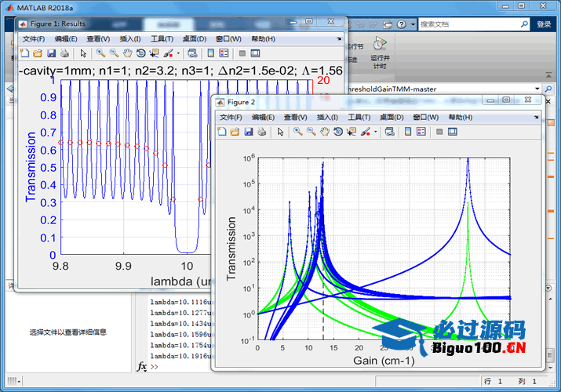Click Link Plot icon in Figure 1 toolbar
561x392 pixels.
pos(192,53)
